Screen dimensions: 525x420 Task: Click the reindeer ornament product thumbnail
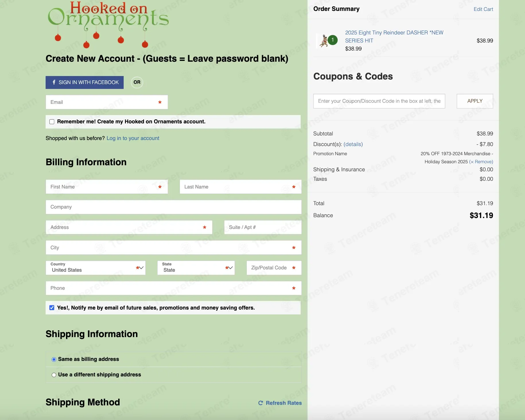click(324, 40)
